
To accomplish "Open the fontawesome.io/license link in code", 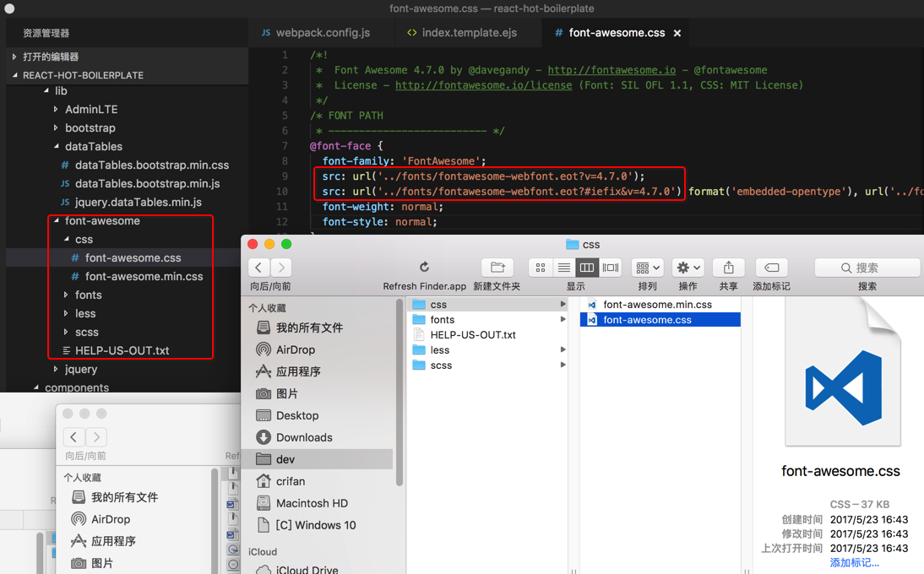I will [483, 85].
